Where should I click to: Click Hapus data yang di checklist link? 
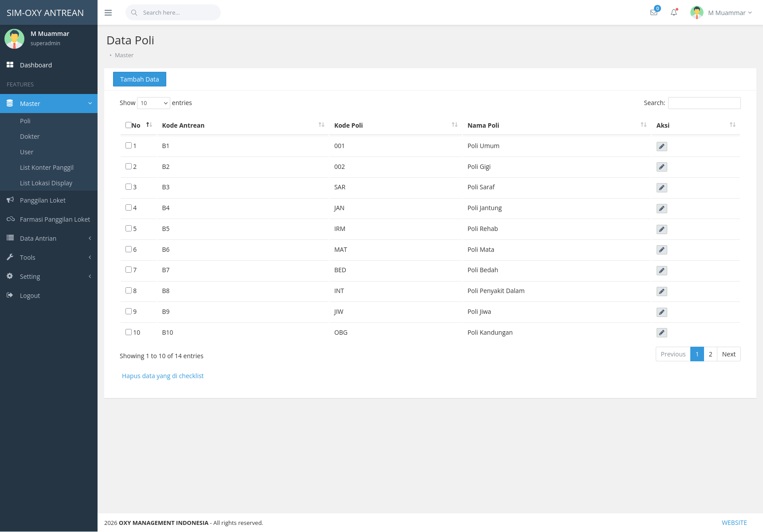pos(163,376)
